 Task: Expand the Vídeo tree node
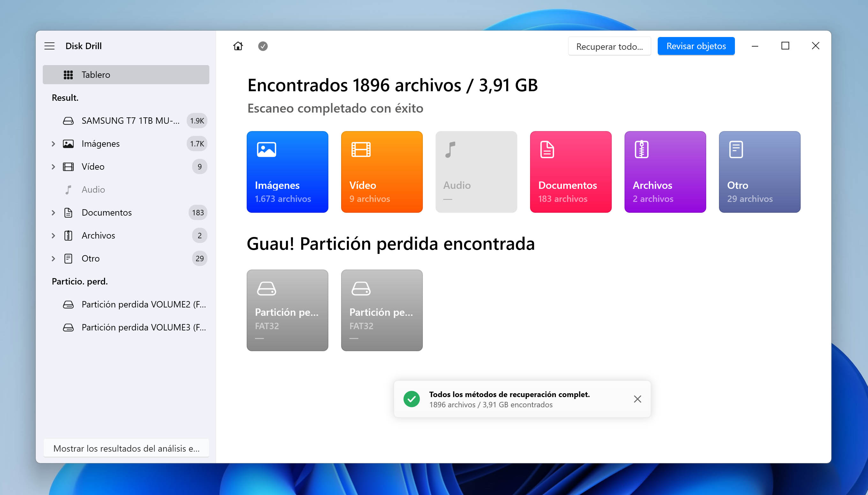pos(53,166)
